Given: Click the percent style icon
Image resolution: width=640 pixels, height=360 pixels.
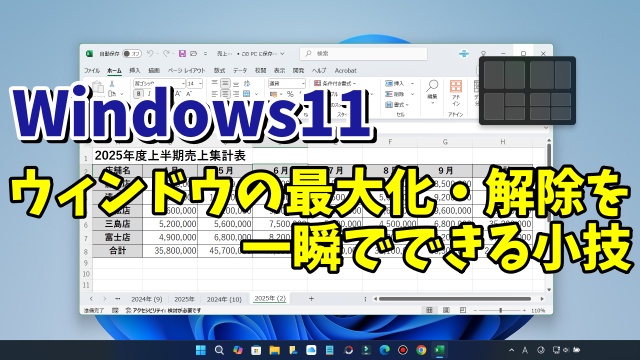Looking at the screenshot, I should (x=290, y=94).
